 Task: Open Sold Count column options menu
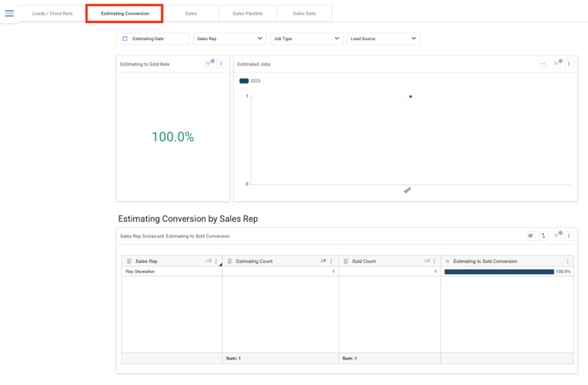coord(435,261)
